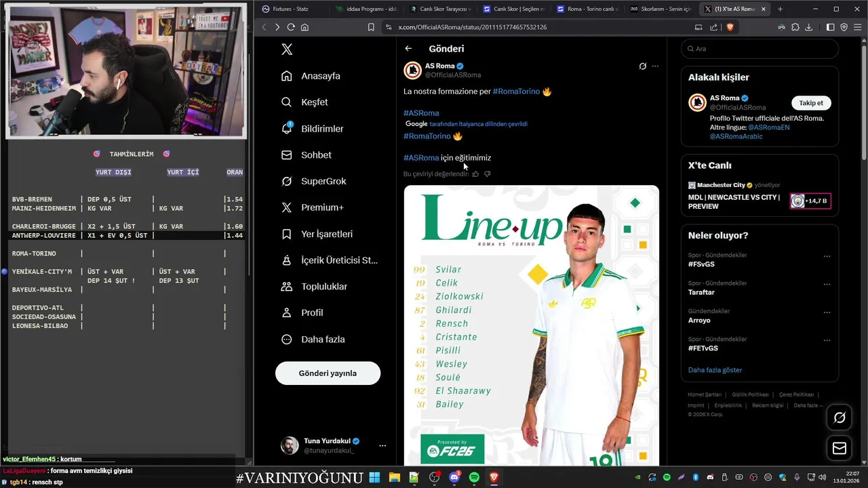Go back with Gönderi back arrow
868x488 pixels.
pyautogui.click(x=408, y=49)
